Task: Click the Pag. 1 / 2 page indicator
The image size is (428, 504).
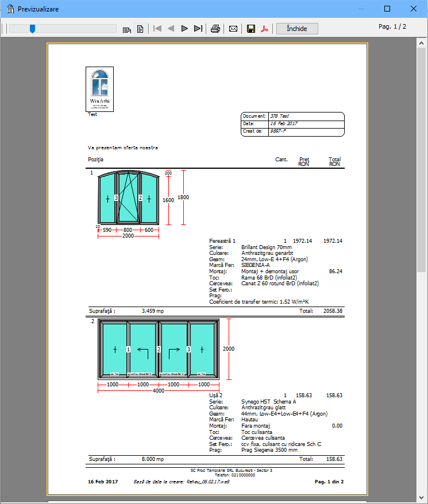Action: pyautogui.click(x=392, y=27)
